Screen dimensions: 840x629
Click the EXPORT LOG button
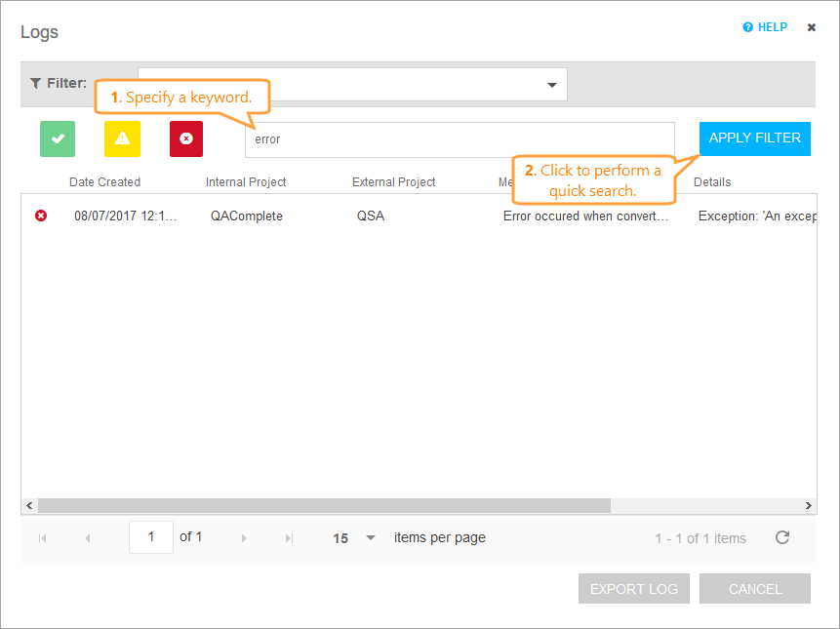click(633, 588)
